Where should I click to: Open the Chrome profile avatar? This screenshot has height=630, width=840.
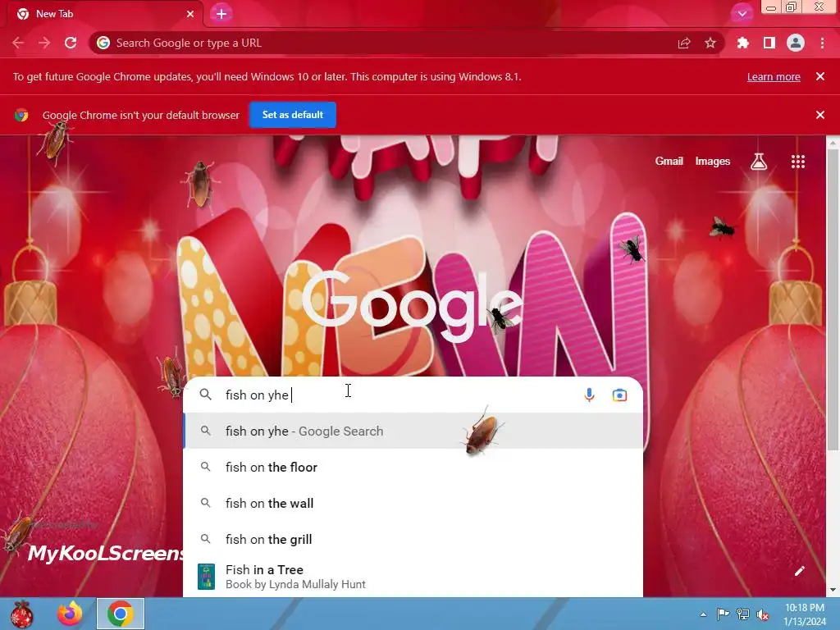pyautogui.click(x=796, y=43)
